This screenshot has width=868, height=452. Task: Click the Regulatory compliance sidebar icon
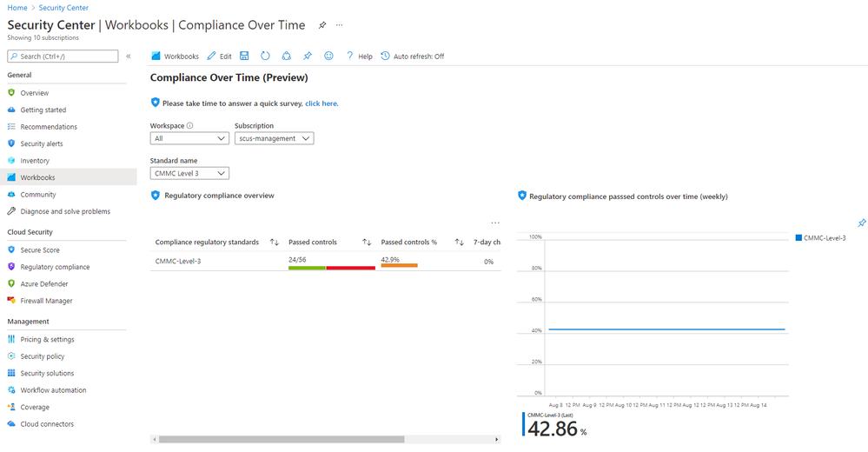tap(11, 267)
